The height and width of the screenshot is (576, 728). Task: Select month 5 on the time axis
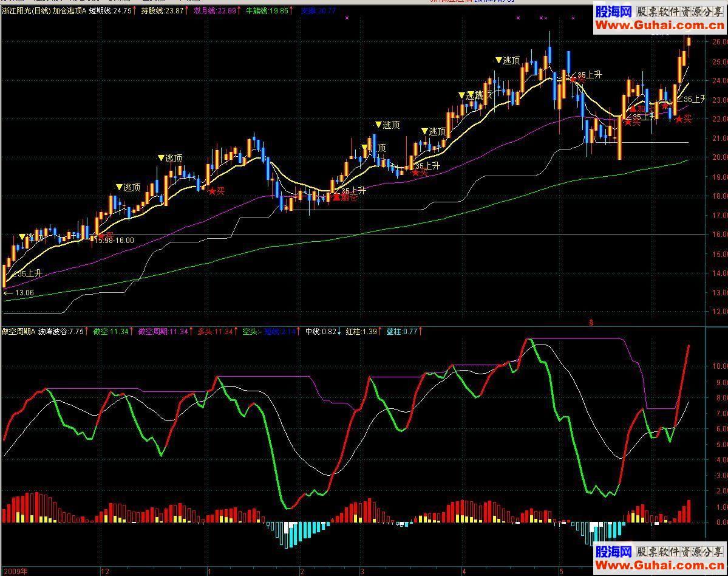(x=561, y=571)
